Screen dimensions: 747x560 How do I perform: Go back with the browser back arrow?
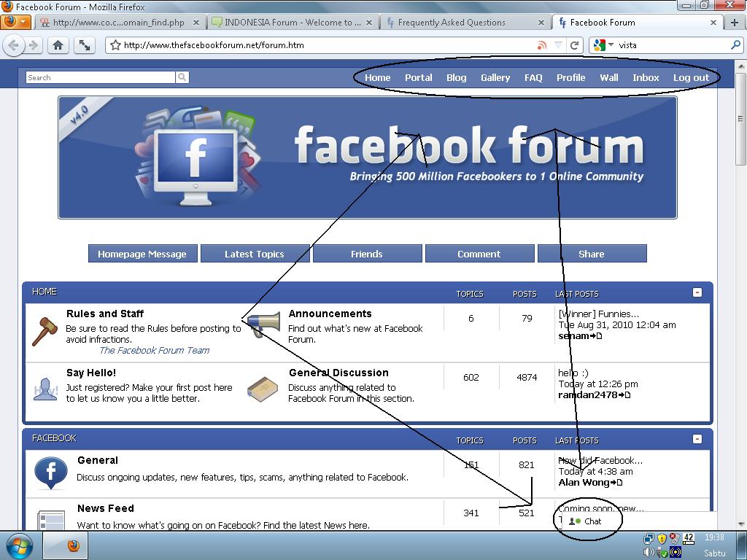tap(13, 45)
